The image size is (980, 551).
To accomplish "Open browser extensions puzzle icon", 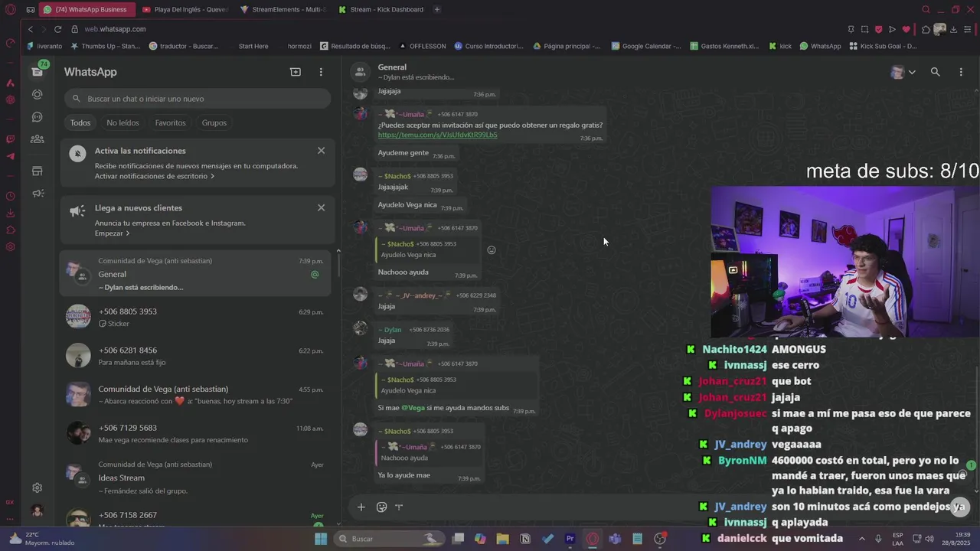I will click(926, 29).
